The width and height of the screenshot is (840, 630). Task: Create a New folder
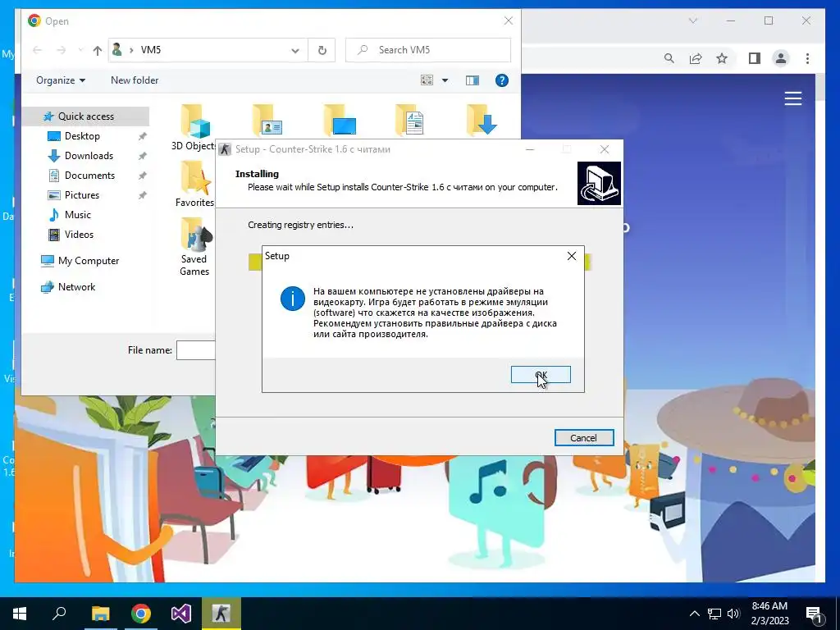coord(135,80)
